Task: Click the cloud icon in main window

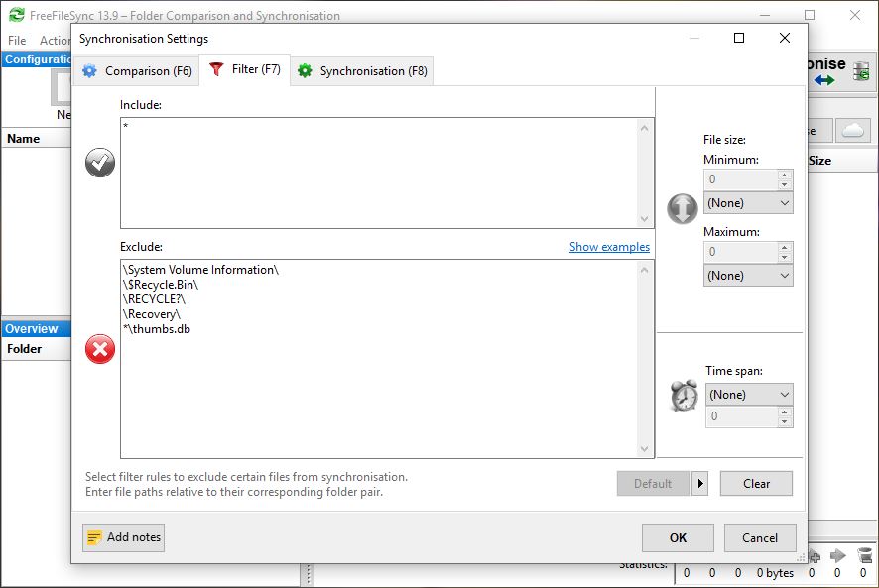Action: (x=852, y=131)
